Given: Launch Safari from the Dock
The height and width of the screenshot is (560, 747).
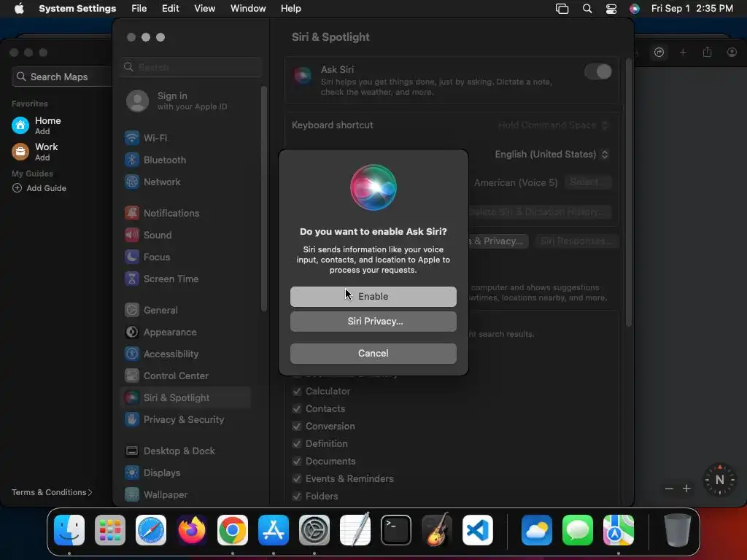Looking at the screenshot, I should (151, 530).
